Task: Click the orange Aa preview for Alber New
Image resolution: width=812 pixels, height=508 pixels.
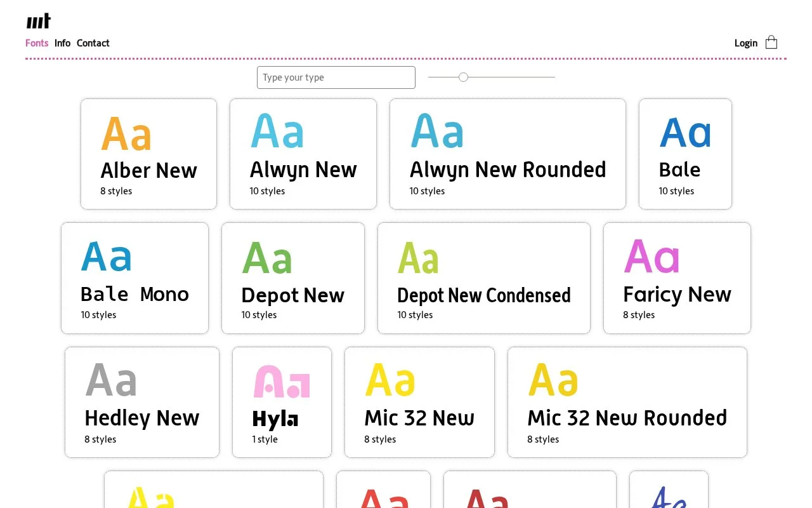Action: pos(126,133)
